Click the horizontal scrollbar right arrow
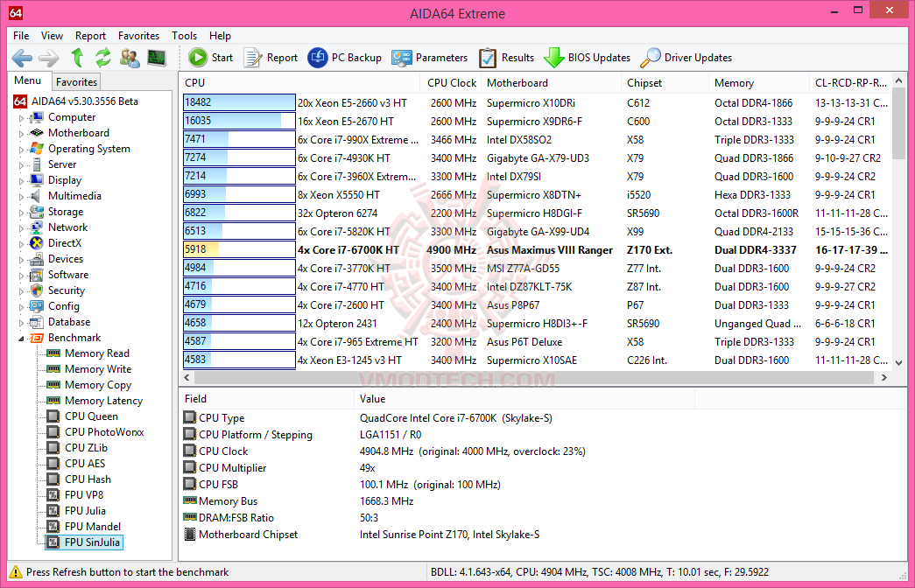The image size is (915, 588). [x=884, y=377]
